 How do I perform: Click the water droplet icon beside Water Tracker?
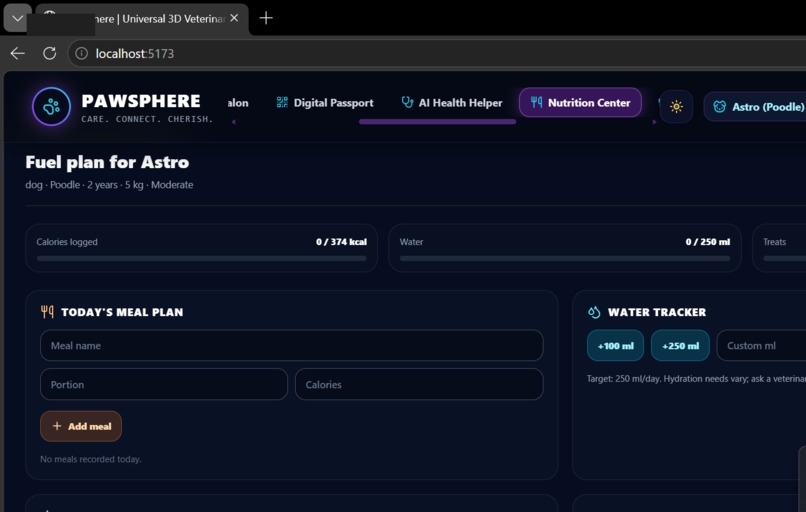click(x=594, y=312)
